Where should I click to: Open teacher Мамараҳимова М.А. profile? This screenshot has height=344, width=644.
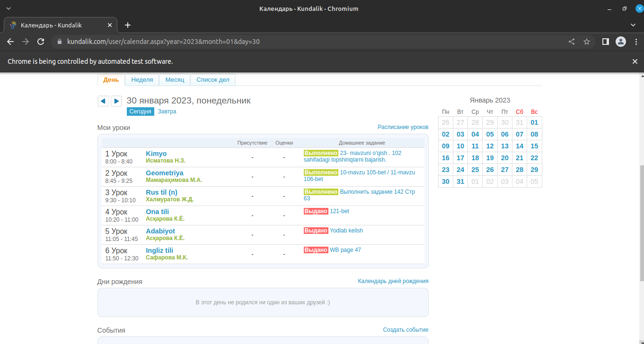(x=174, y=180)
